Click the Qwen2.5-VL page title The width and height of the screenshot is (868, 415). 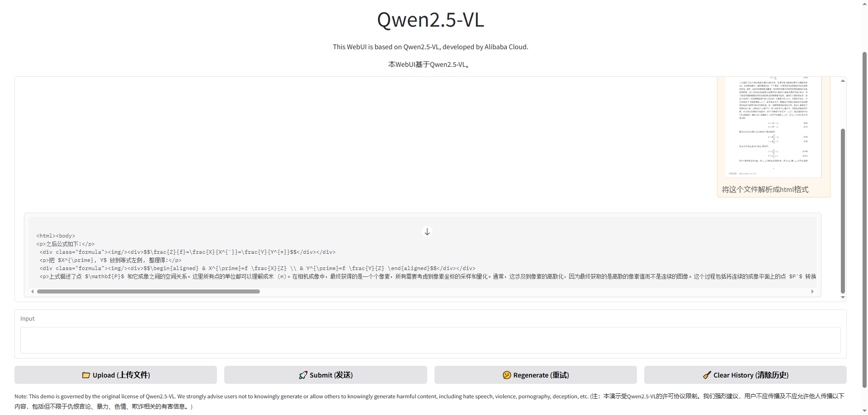[430, 20]
